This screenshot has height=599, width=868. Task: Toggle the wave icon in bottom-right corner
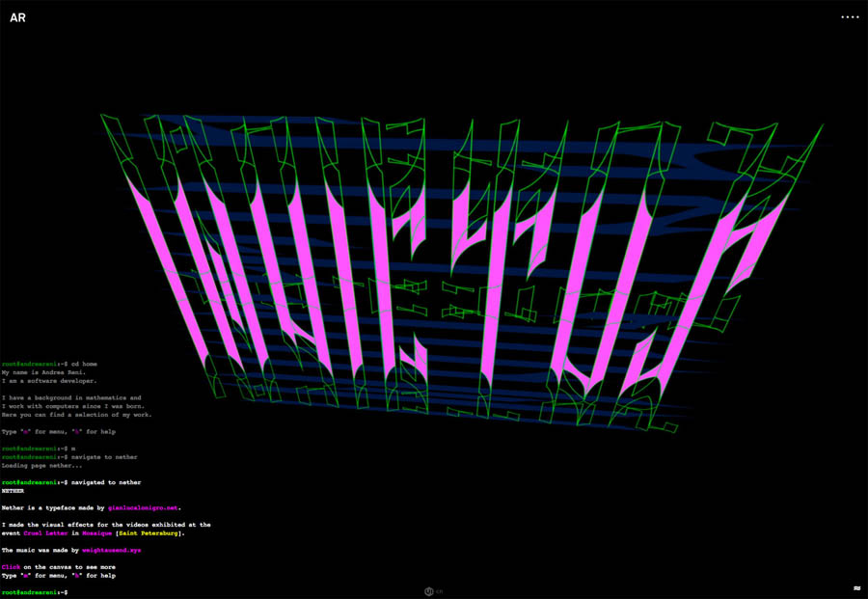pos(856,588)
